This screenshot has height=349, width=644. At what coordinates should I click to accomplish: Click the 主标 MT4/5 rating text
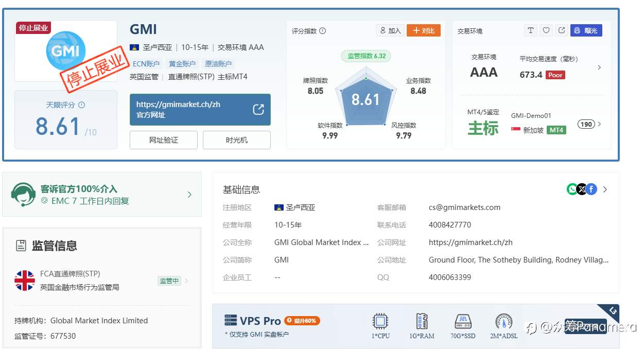tap(483, 128)
